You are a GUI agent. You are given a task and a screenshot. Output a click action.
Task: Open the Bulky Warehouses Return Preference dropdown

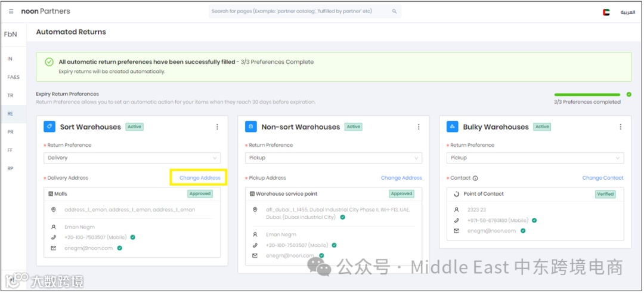click(x=535, y=158)
